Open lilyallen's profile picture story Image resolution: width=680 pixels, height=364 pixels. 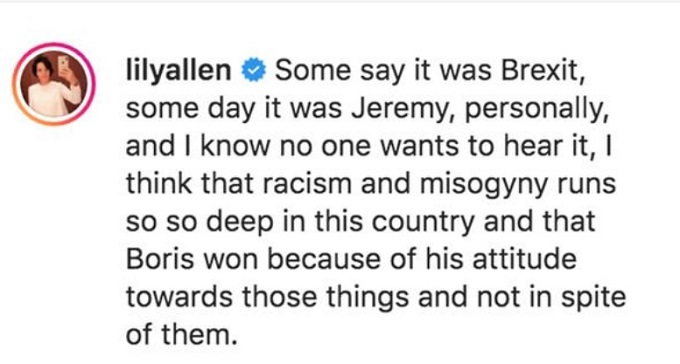pyautogui.click(x=54, y=84)
